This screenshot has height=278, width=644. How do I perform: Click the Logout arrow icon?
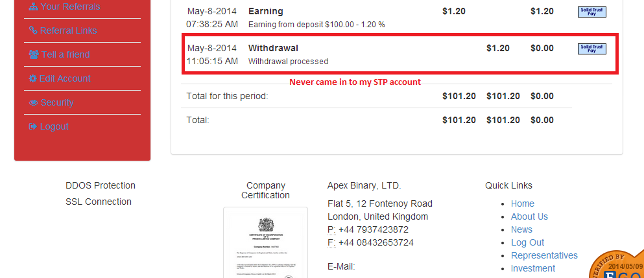[x=33, y=126]
